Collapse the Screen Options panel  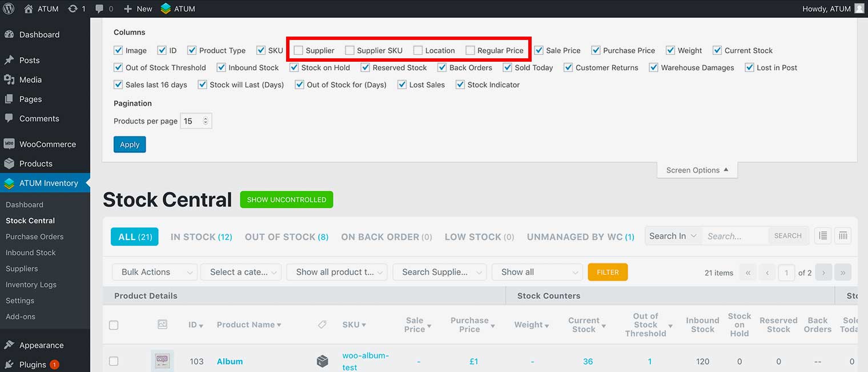coord(697,170)
